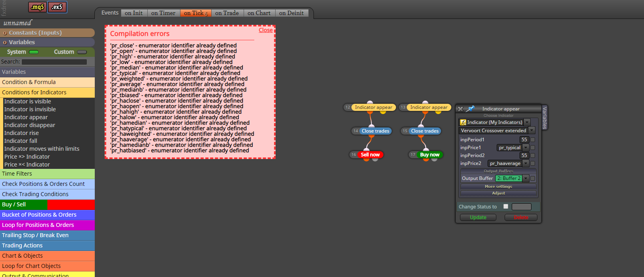Choose the Indicator moves within limits block
The height and width of the screenshot is (277, 644).
[x=42, y=149]
